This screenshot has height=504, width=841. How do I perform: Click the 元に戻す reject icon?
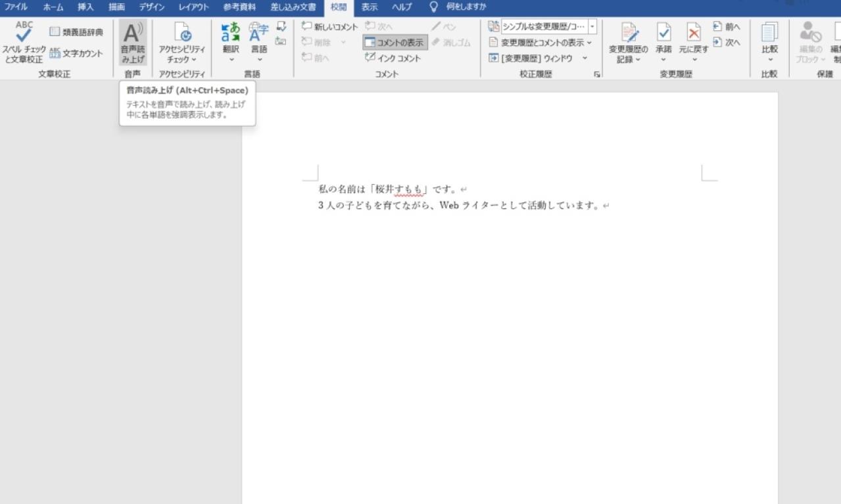(693, 32)
